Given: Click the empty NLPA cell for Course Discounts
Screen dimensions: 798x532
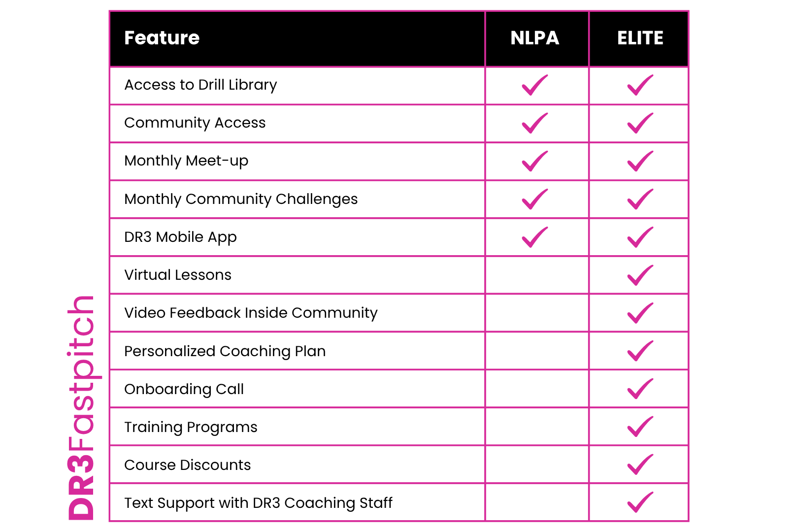Looking at the screenshot, I should click(537, 465).
